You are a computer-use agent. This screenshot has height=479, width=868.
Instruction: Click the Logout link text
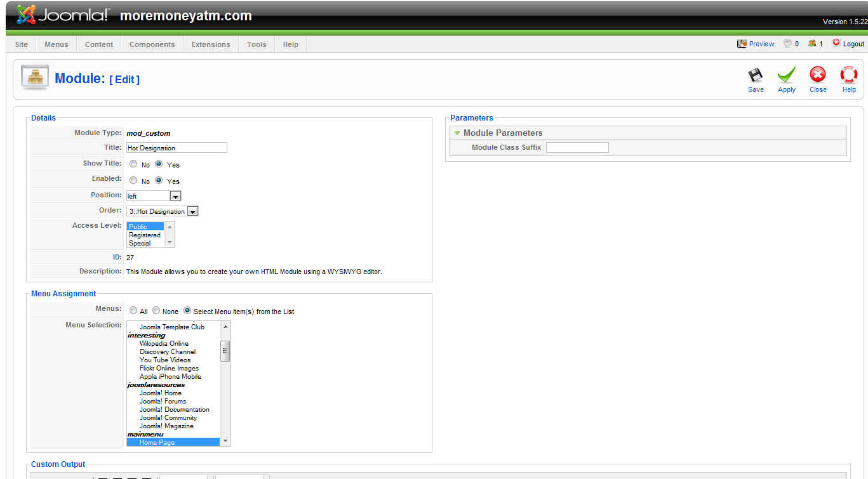click(854, 44)
